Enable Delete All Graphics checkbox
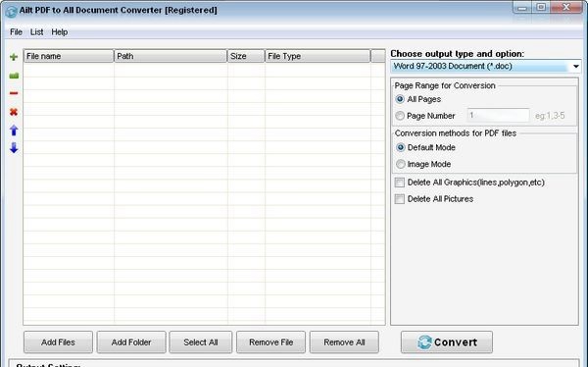The height and width of the screenshot is (367, 588). pyautogui.click(x=400, y=183)
